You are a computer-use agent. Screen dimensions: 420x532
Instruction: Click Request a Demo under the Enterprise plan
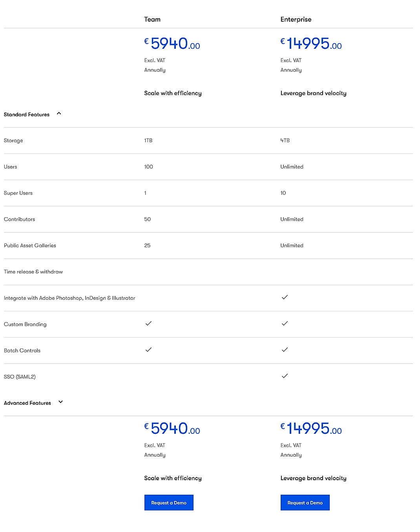tap(305, 503)
